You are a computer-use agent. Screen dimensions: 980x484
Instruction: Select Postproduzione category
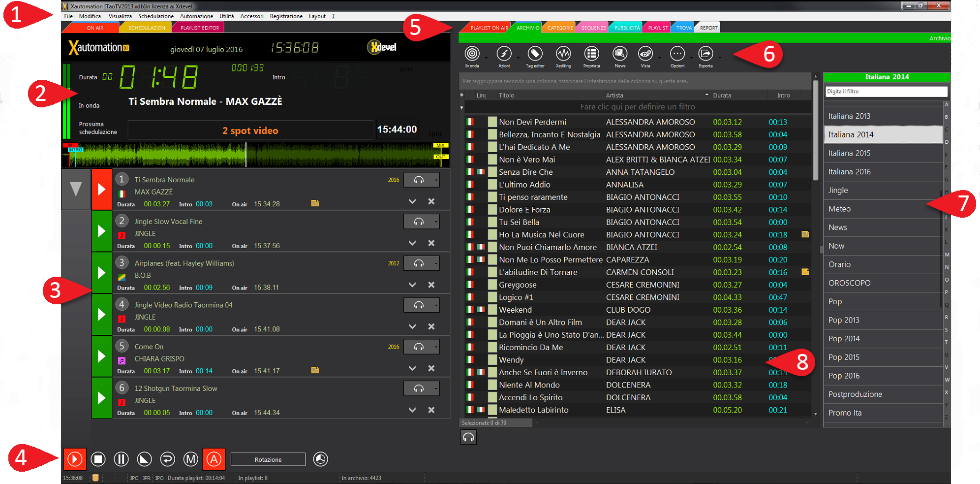[883, 394]
